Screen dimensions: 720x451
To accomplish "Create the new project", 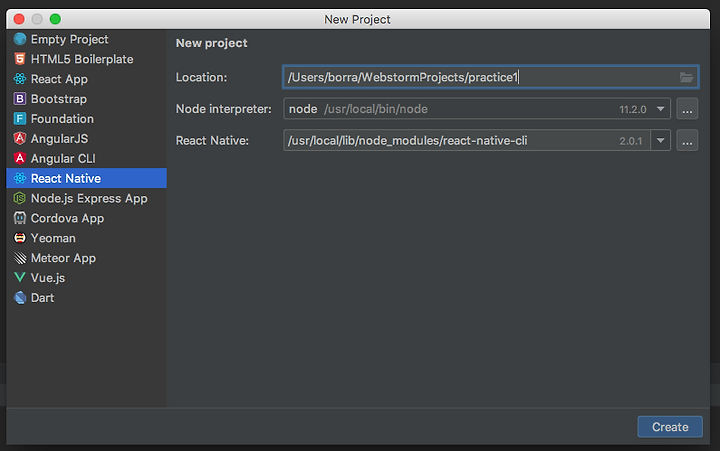I will (x=669, y=427).
